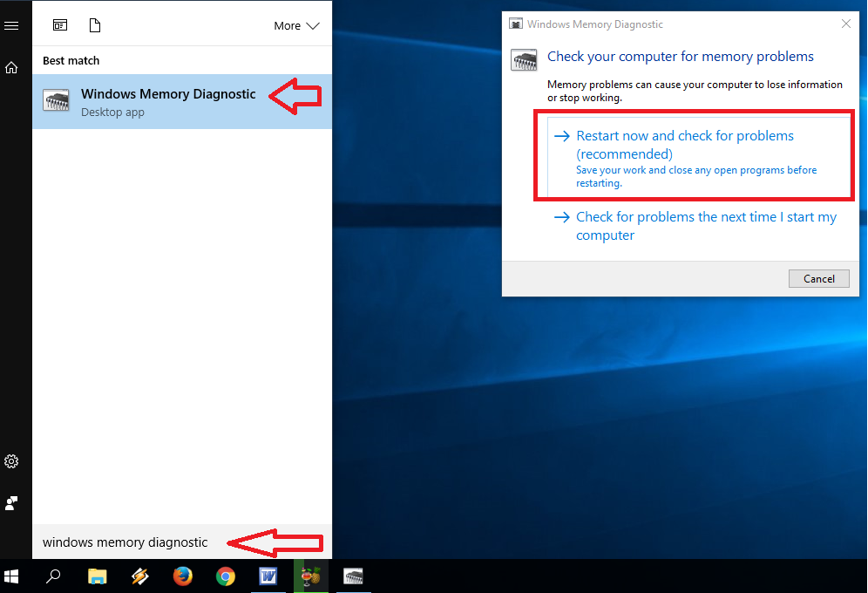This screenshot has height=593, width=868.
Task: Cancel the Windows Memory Diagnostic dialog
Action: [818, 278]
